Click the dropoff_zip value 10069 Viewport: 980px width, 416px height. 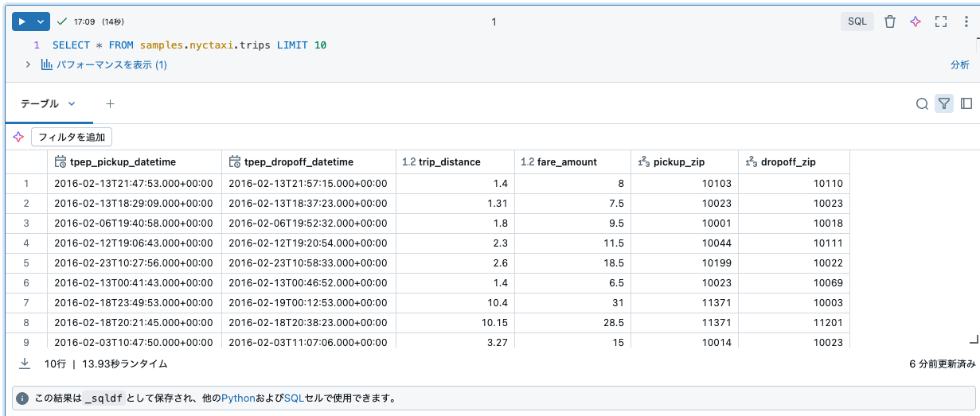[794, 282]
